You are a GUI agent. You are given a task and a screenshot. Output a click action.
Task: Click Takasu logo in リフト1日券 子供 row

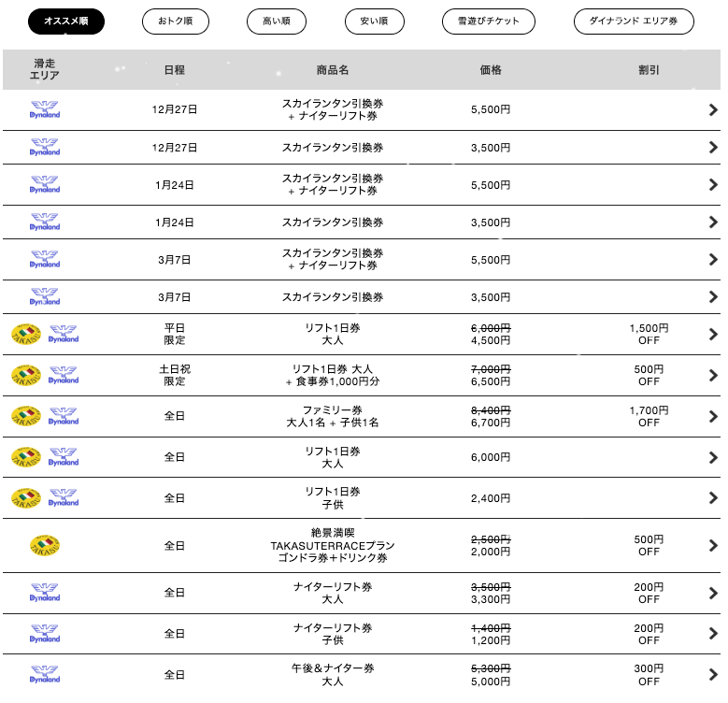[26, 497]
